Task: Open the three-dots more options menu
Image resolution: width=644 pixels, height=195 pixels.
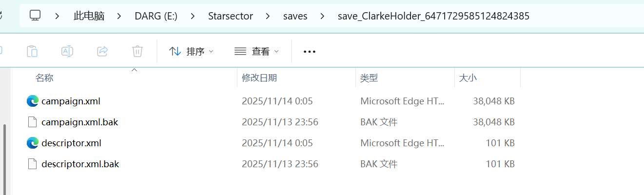Action: pos(310,51)
